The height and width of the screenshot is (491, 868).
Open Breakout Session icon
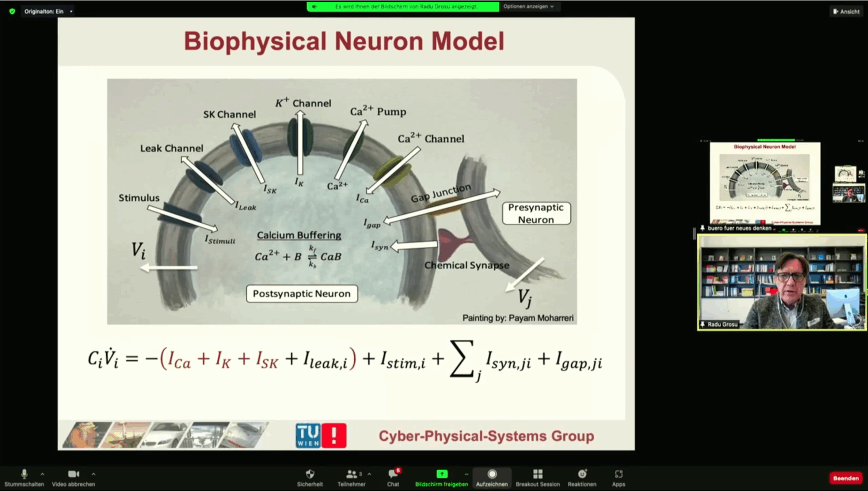[x=537, y=474]
